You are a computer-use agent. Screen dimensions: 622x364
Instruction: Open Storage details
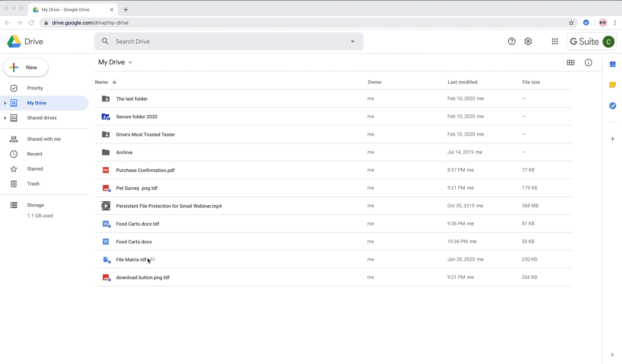click(x=35, y=205)
